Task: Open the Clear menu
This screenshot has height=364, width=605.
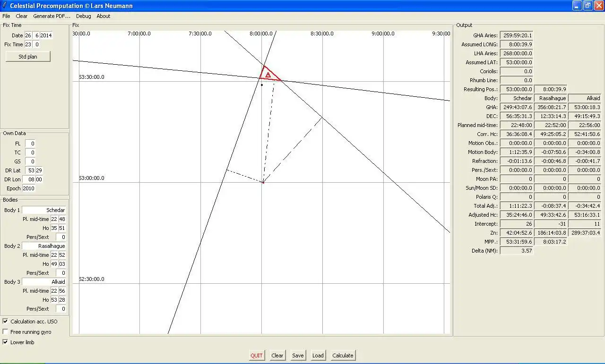Action: 22,16
